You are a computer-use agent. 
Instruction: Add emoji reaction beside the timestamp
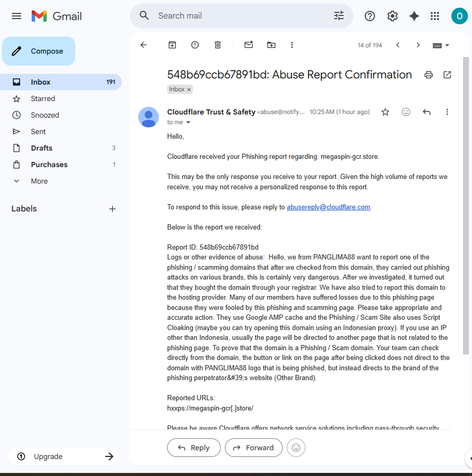point(406,112)
